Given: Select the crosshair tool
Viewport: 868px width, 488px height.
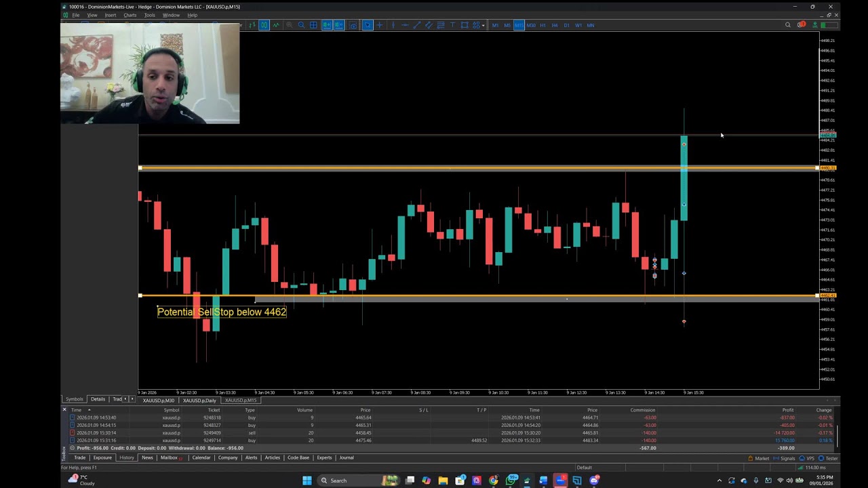Looking at the screenshot, I should pyautogui.click(x=380, y=25).
